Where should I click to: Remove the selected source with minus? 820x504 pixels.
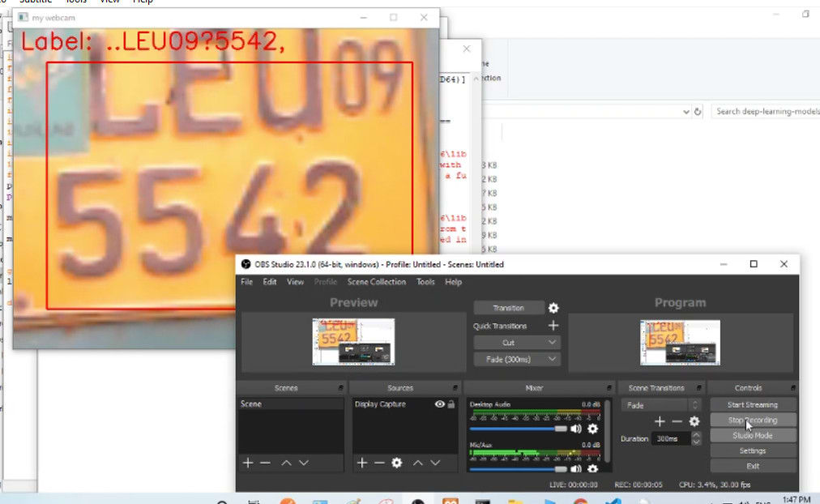pos(379,463)
